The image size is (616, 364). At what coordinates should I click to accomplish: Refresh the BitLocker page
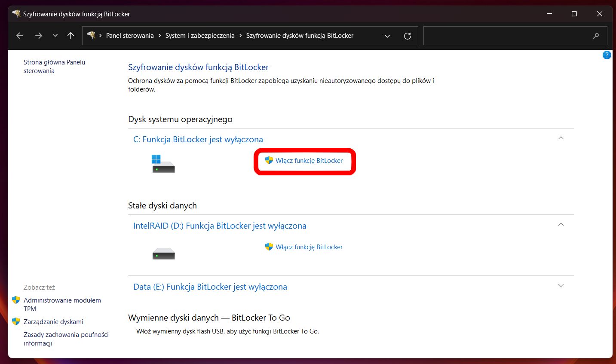pos(408,36)
